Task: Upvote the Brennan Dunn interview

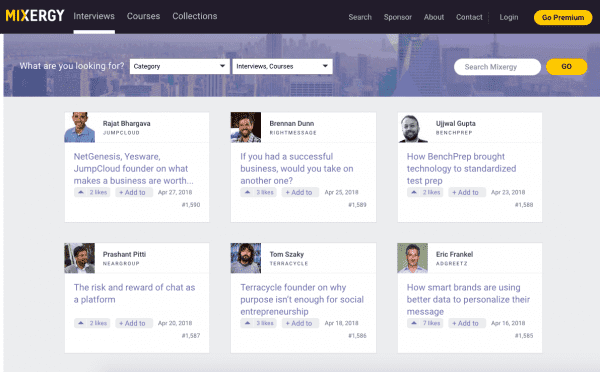Action: [x=259, y=192]
